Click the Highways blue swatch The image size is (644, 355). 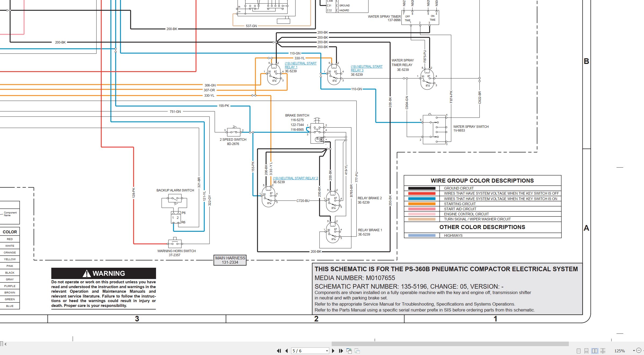click(422, 236)
